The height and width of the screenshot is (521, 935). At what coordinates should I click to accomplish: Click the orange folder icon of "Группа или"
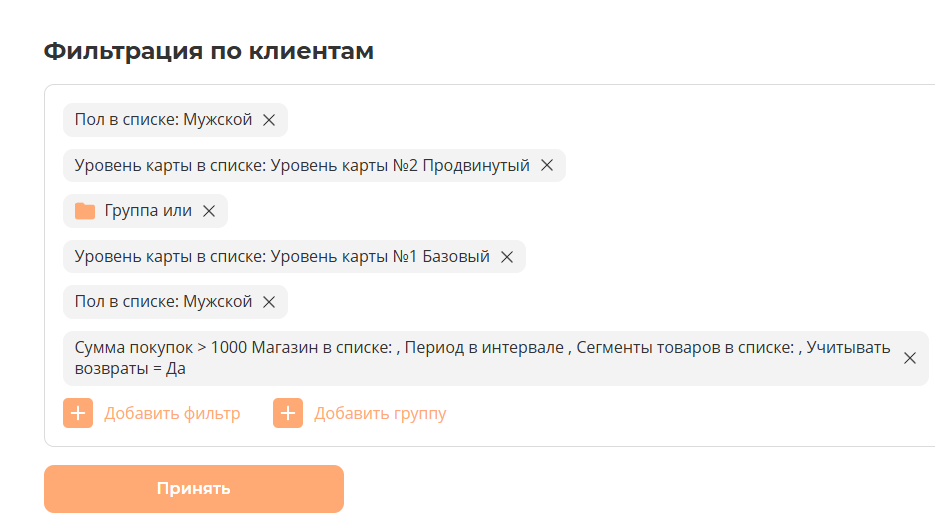click(85, 211)
